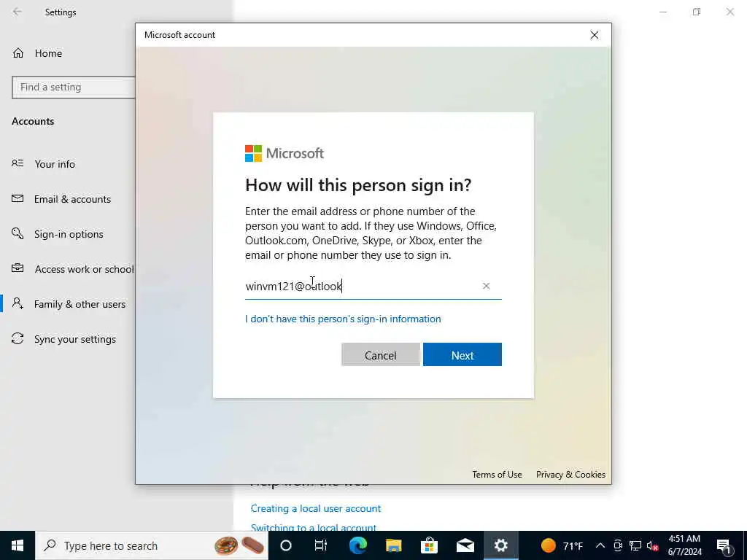Click the Find a setting search box
Image resolution: width=747 pixels, height=560 pixels.
74,87
